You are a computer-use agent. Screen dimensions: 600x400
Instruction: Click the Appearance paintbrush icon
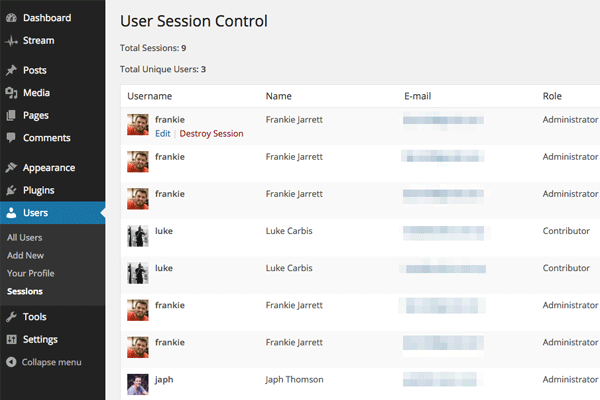pyautogui.click(x=11, y=168)
